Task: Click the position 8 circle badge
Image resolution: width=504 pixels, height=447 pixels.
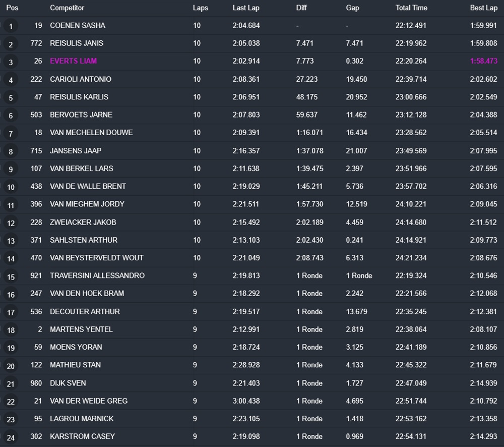Action: coord(11,151)
